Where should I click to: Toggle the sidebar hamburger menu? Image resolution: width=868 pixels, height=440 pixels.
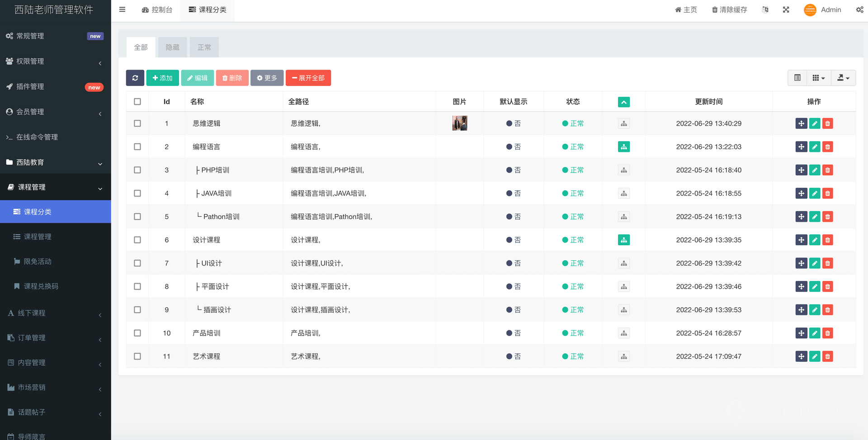coord(122,9)
